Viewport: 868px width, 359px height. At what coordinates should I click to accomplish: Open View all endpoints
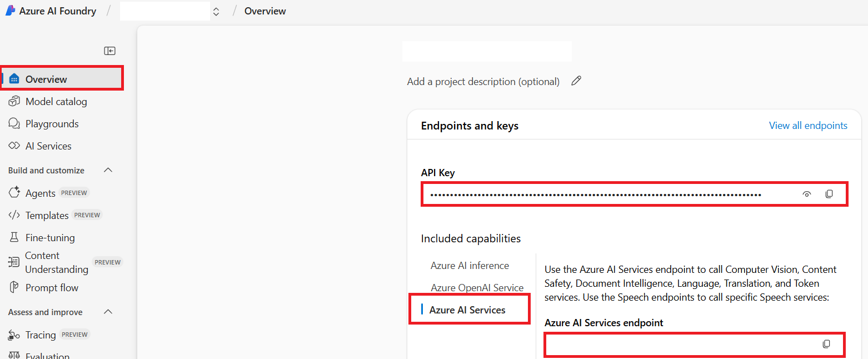pos(808,125)
